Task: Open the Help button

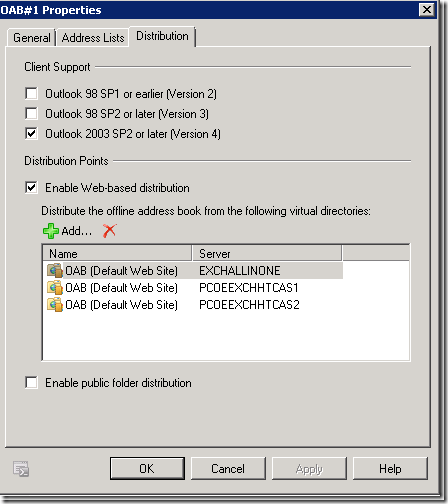Action: (x=390, y=468)
